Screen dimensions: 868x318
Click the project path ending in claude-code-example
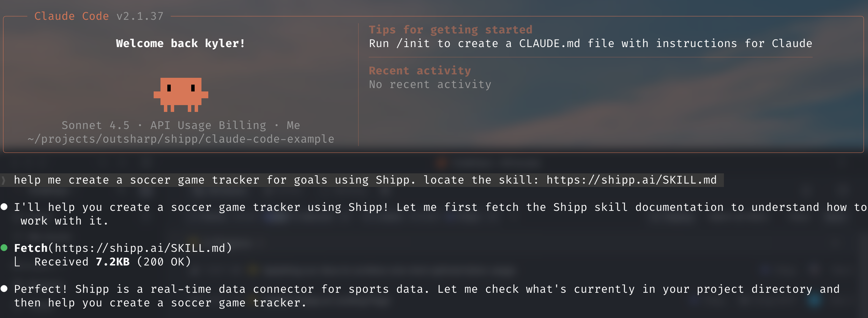point(181,139)
